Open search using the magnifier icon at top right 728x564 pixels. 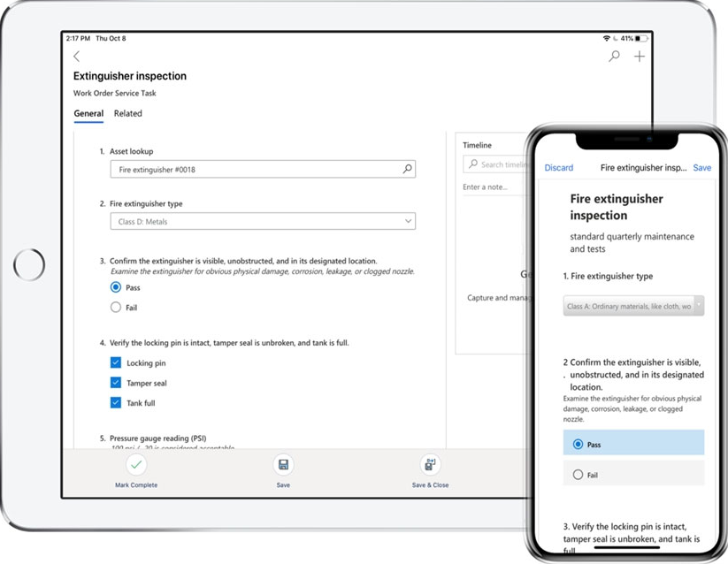tap(614, 57)
